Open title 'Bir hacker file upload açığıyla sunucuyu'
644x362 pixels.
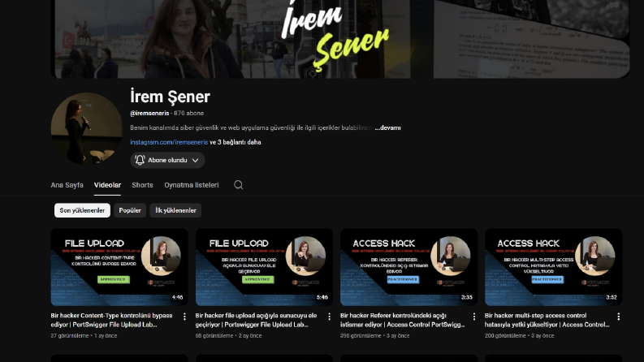pyautogui.click(x=257, y=320)
